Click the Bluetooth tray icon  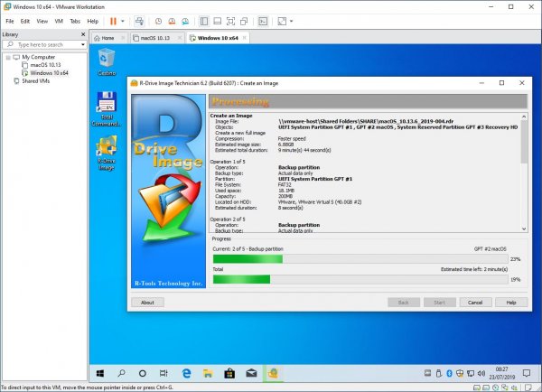pyautogui.click(x=449, y=373)
